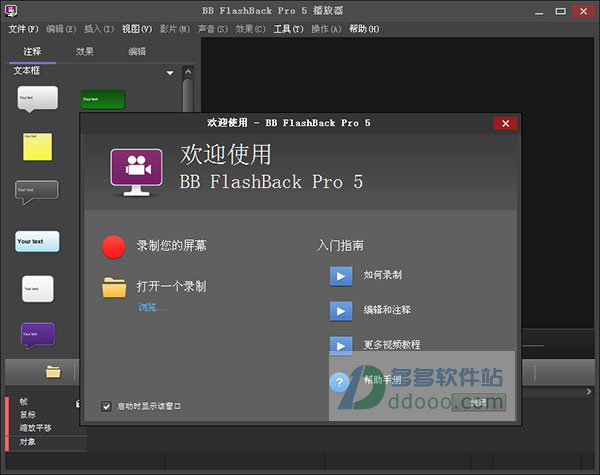Switch to the 注释 tab
This screenshot has height=475, width=600.
(32, 52)
